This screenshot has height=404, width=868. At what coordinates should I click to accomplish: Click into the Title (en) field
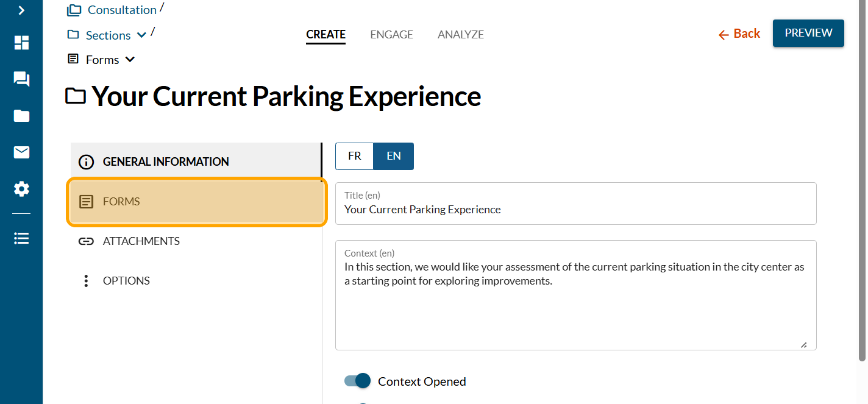point(575,210)
